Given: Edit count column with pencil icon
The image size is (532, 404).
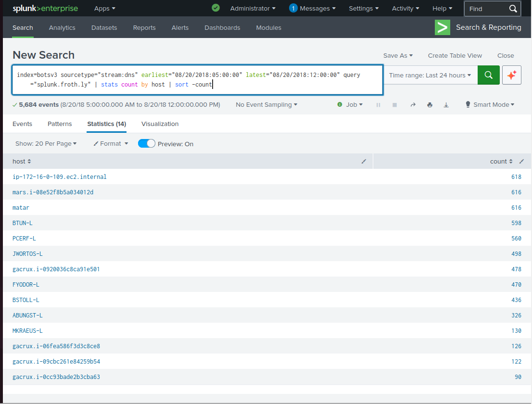Looking at the screenshot, I should pos(522,162).
